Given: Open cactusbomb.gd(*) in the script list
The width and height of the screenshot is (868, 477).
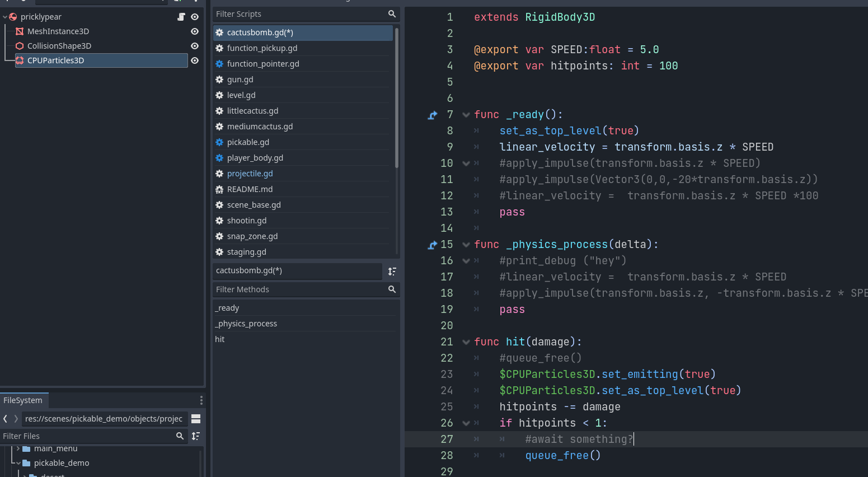Looking at the screenshot, I should point(303,32).
